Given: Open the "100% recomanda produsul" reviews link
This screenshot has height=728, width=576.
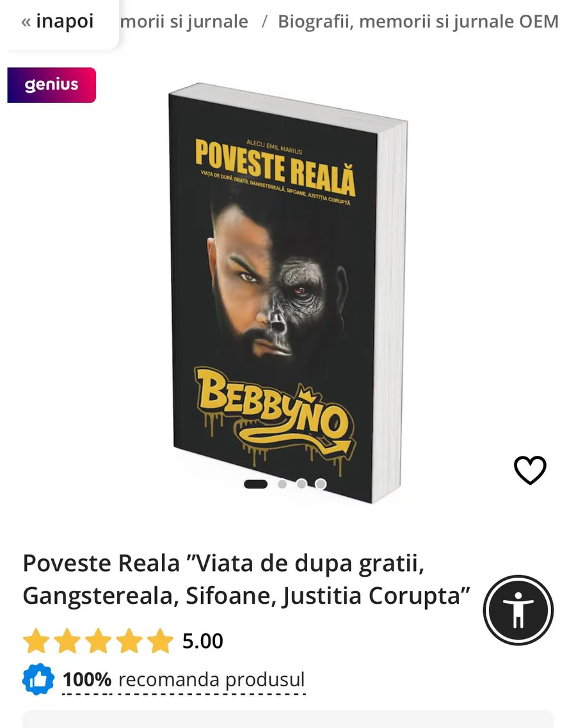Looking at the screenshot, I should click(183, 680).
